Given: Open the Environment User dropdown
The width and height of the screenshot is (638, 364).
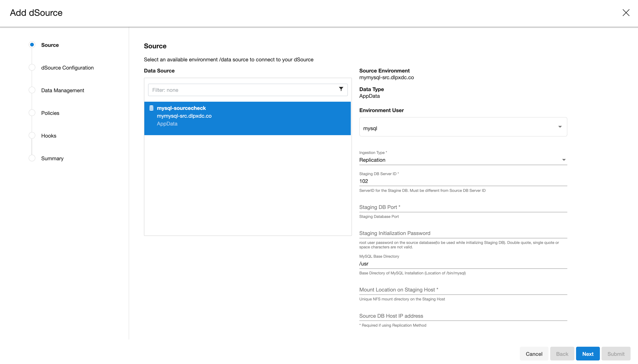Looking at the screenshot, I should click(463, 127).
